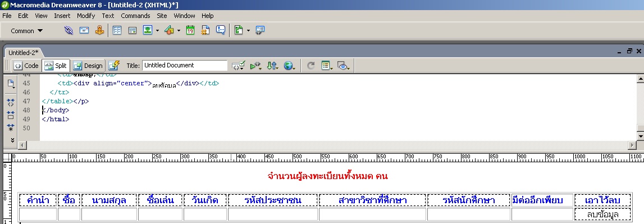
Task: Select the ชื่อ table header cell
Action: click(x=69, y=200)
